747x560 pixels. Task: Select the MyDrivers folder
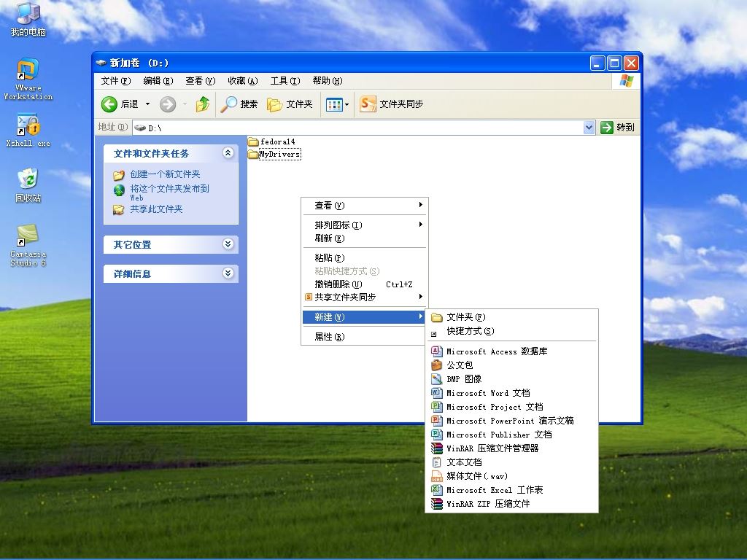pos(274,155)
